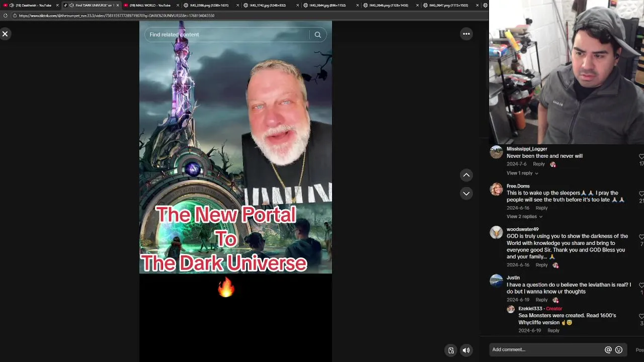Screen dimensions: 644x362
Task: Close the IMG_0596.png tab
Action: (x=238, y=5)
